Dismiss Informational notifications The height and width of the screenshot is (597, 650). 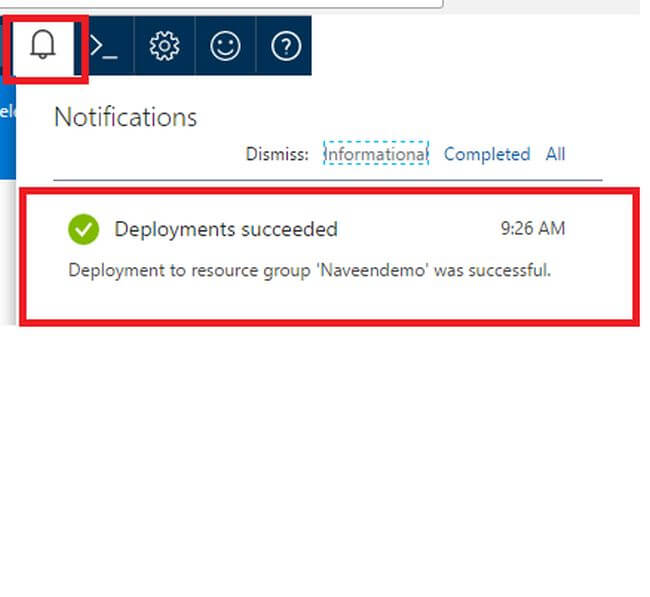[x=376, y=154]
